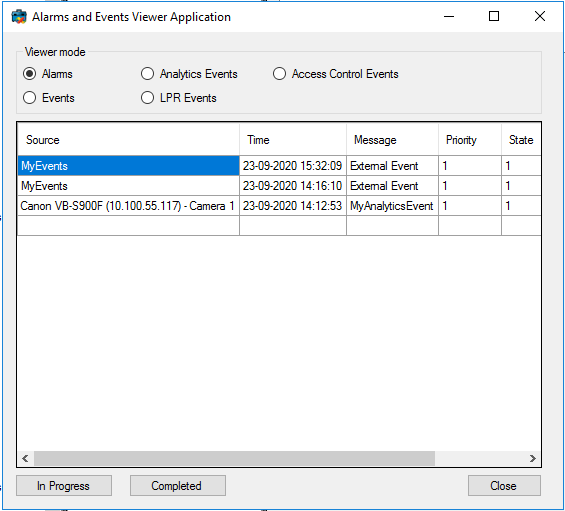Mark alarm as In Progress

[64, 485]
